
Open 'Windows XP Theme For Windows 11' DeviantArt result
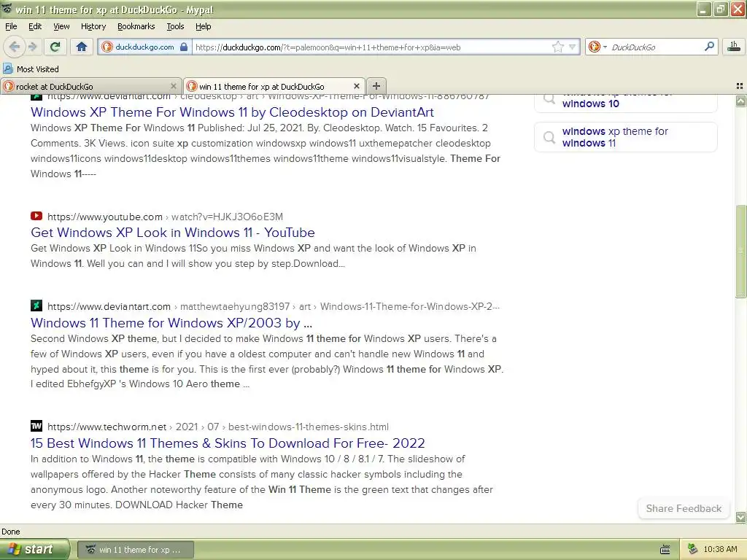click(232, 112)
